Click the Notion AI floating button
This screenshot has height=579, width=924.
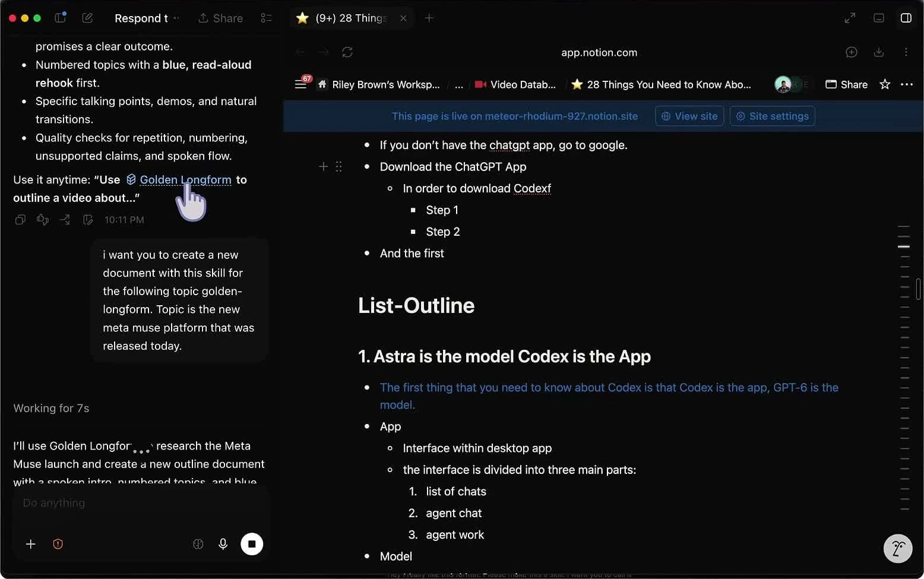click(x=898, y=548)
